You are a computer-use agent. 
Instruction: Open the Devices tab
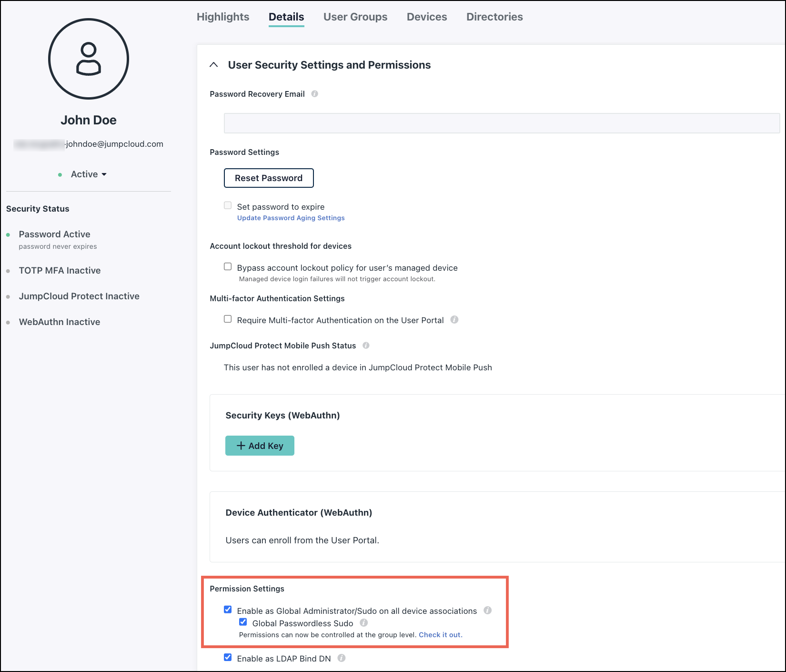coord(426,17)
